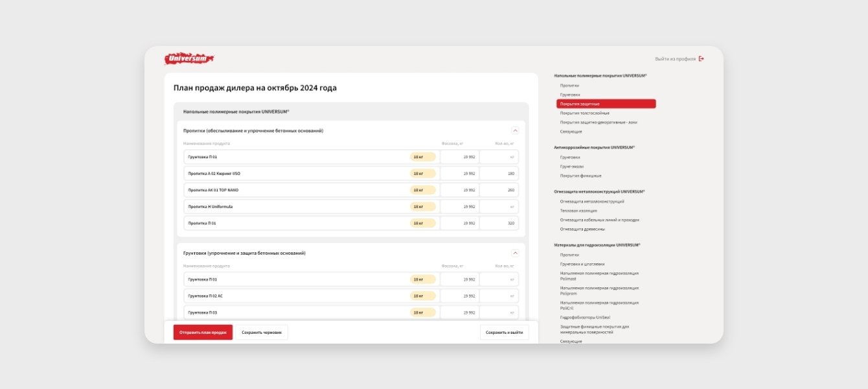The height and width of the screenshot is (389, 868).
Task: Click Сохранить и выйти button
Action: (x=504, y=332)
